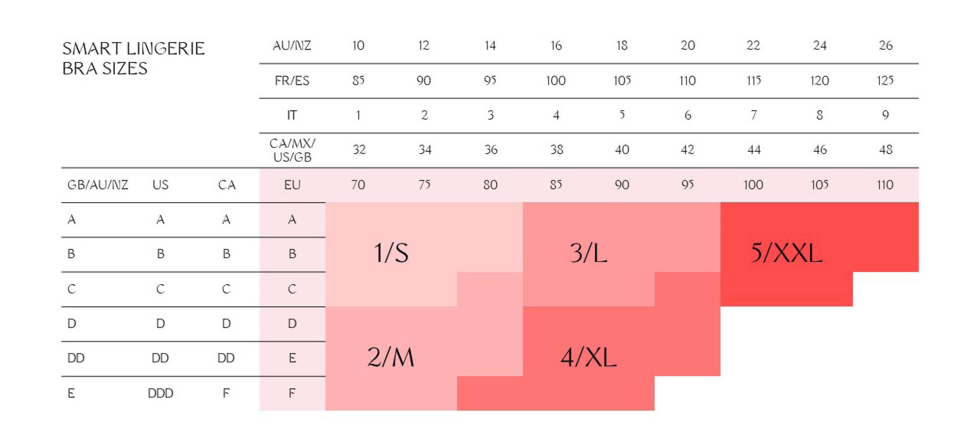Select AU/NZ size 26
980x427 pixels.
click(x=885, y=45)
